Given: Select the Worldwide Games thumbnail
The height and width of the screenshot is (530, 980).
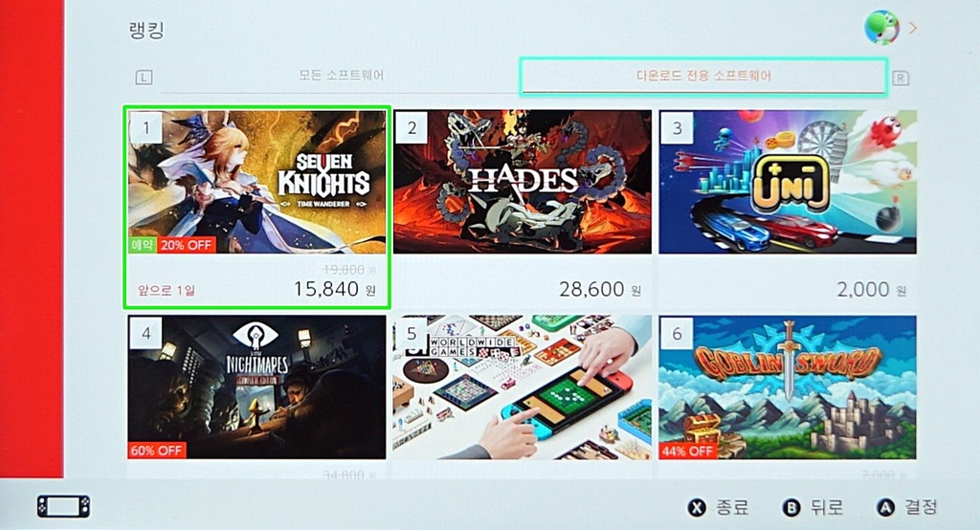Looking at the screenshot, I should [522, 386].
